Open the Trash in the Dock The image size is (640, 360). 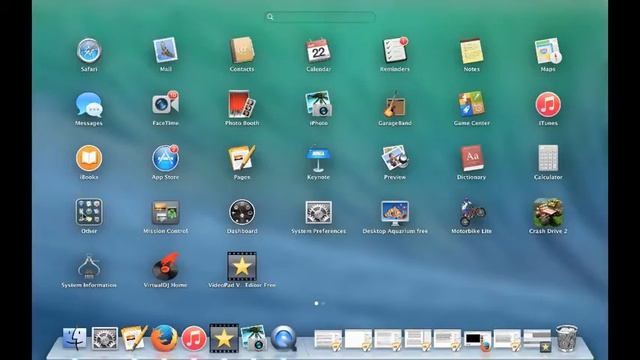(x=567, y=338)
